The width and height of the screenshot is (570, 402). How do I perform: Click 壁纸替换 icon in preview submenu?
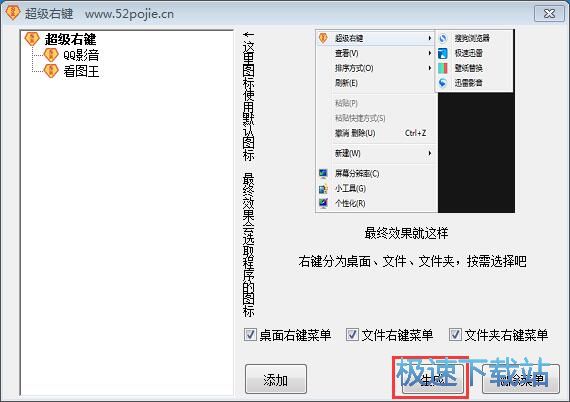443,68
